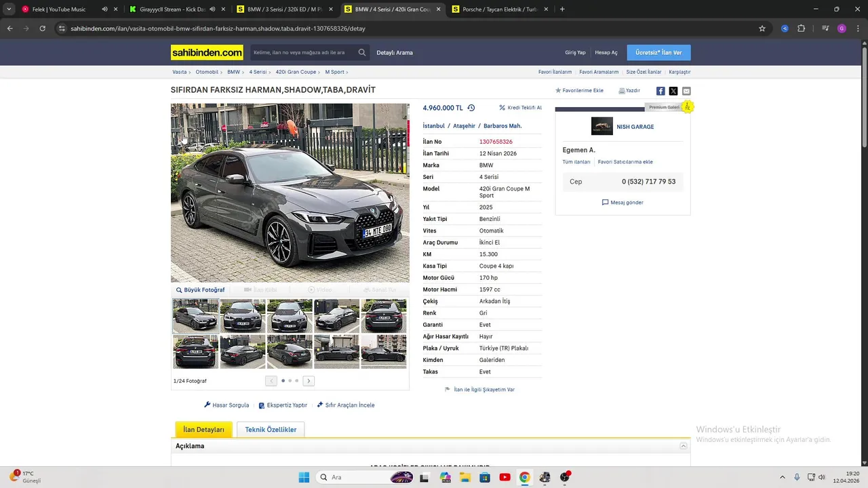868x488 pixels.
Task: Mute the Kick stream tab audio
Action: pyautogui.click(x=213, y=9)
